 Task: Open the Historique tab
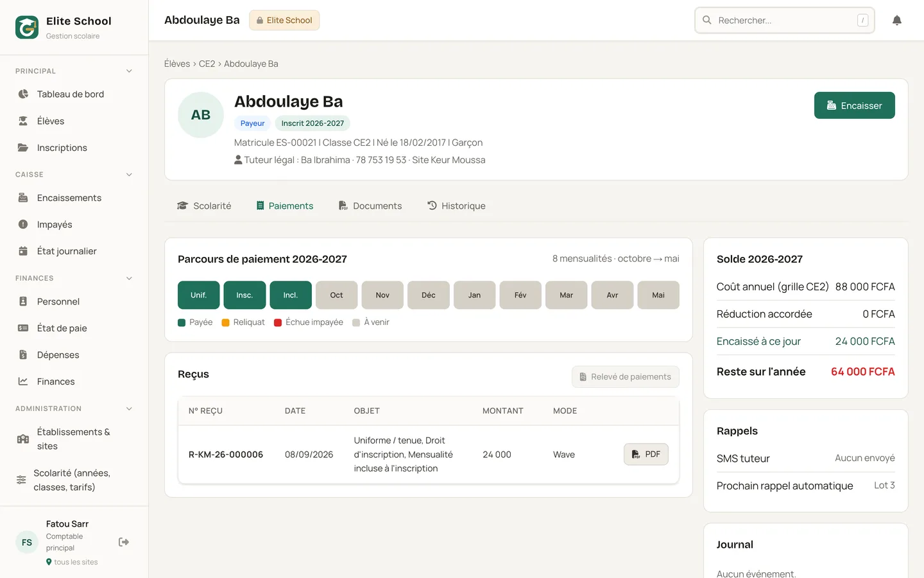pos(456,206)
